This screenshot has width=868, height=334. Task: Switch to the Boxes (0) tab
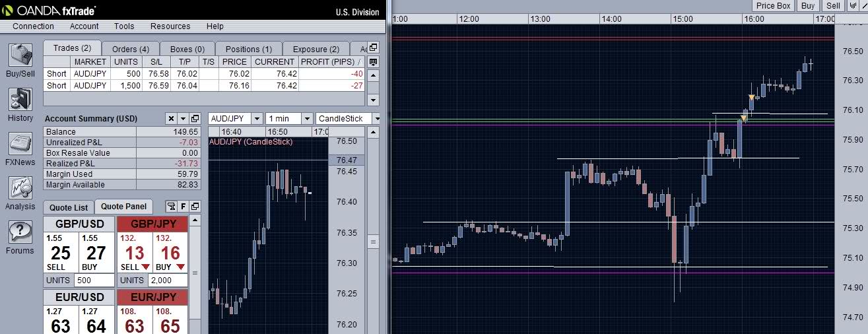[x=187, y=49]
